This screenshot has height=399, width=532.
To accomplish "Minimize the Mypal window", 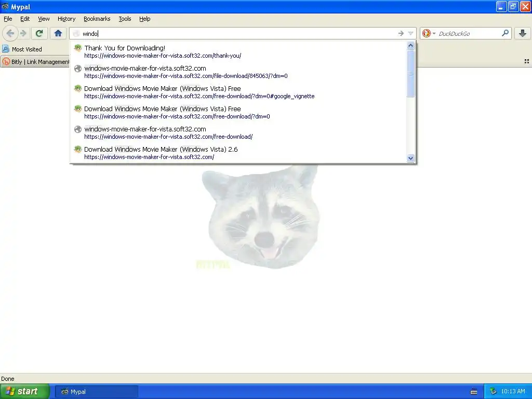I will point(501,6).
